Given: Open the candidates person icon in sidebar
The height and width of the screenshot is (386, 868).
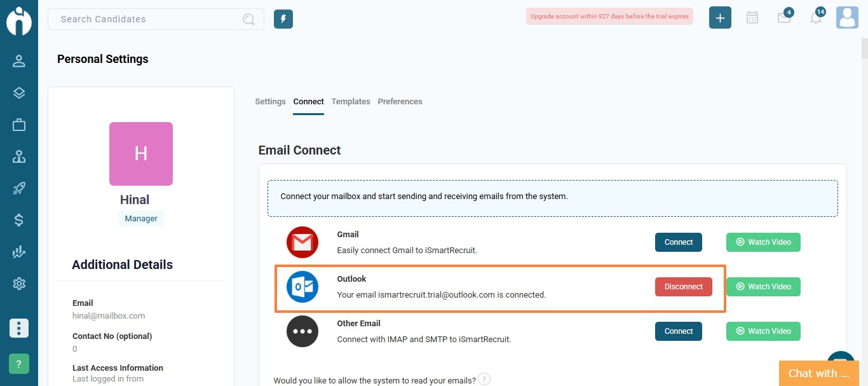Looking at the screenshot, I should coord(19,61).
